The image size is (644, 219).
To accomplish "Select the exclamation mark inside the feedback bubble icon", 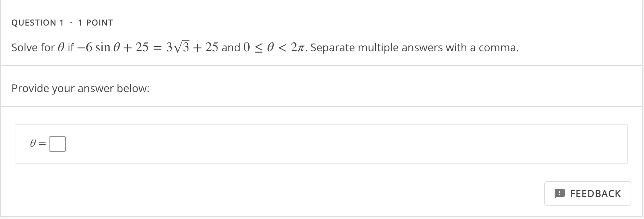I will click(x=559, y=194).
